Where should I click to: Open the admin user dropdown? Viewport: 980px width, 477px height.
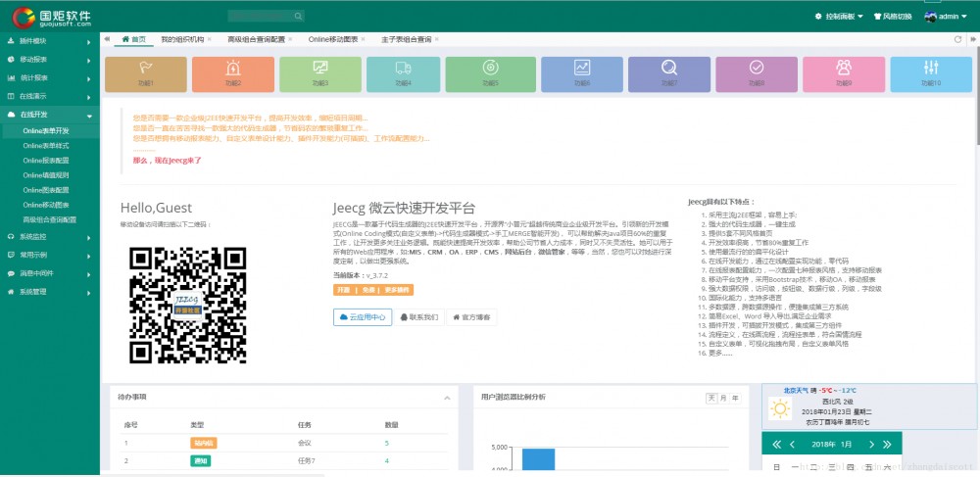(946, 17)
